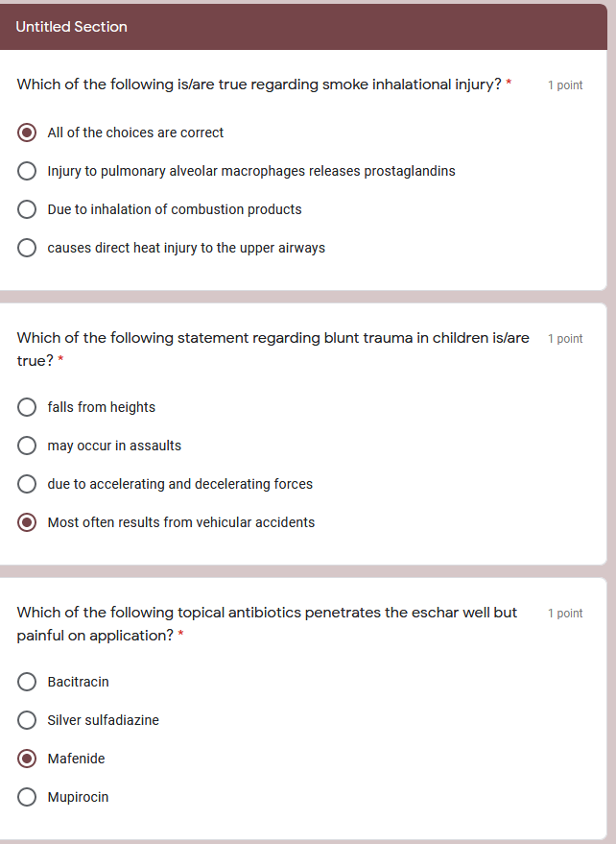The height and width of the screenshot is (844, 616).
Task: Select 'Due to inhalation of combustion products'
Action: point(27,209)
